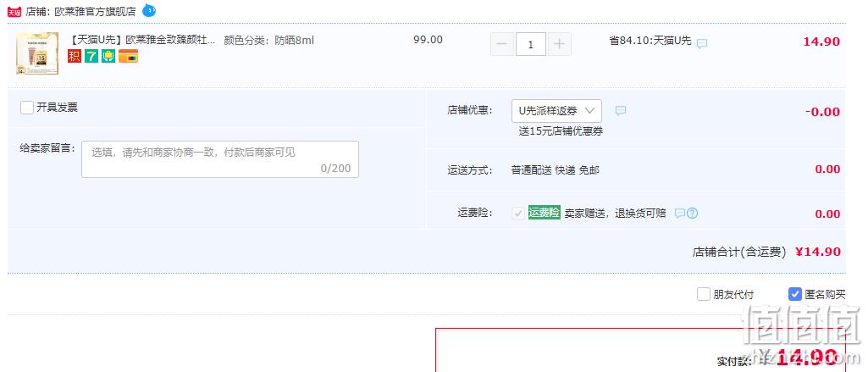Increase quantity with the plus button
The height and width of the screenshot is (372, 868).
[x=559, y=44]
